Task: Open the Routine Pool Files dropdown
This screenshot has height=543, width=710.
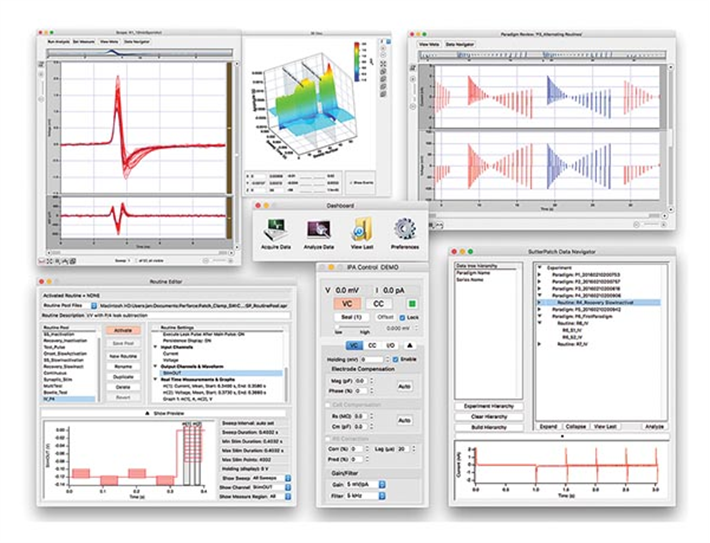Action: point(94,306)
